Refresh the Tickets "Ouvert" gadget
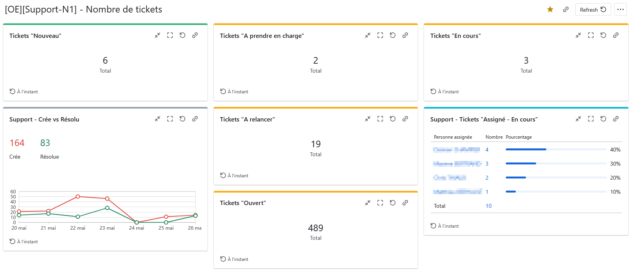Screen dimensions: 644x273 point(393,203)
